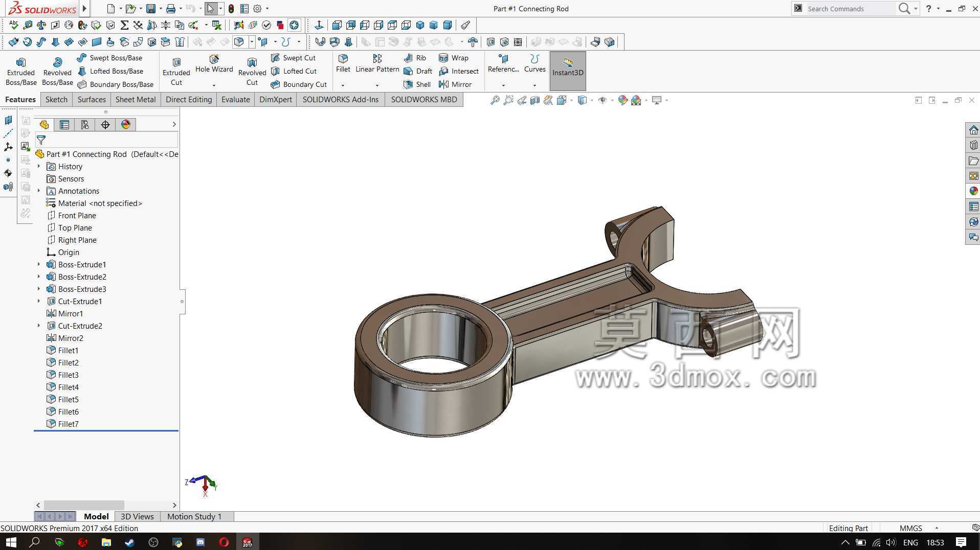Expand the History tree node
The height and width of the screenshot is (550, 980).
tap(39, 166)
